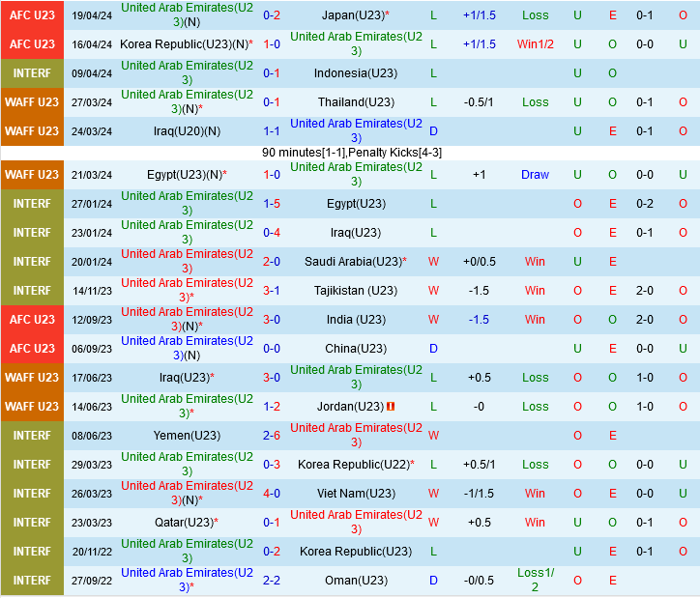Open Thailand(U23) team link
This screenshot has height=598, width=700.
pos(356,102)
